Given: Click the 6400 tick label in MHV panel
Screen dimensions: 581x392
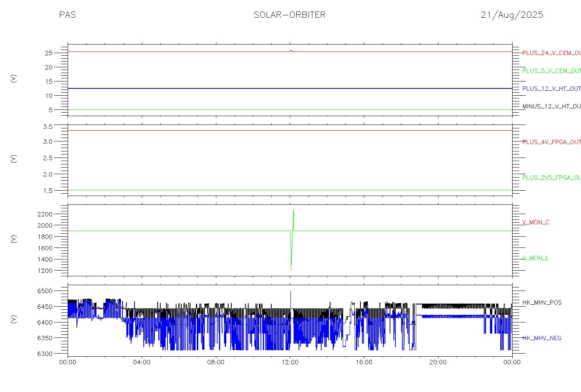Looking at the screenshot, I should pyautogui.click(x=46, y=322).
